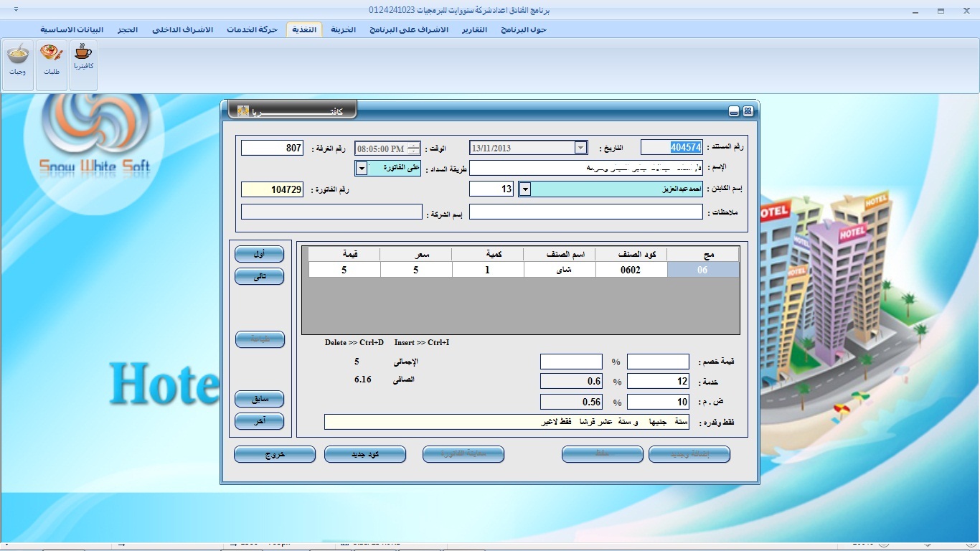Minimize the Cafeteria dialog window
This screenshot has height=551, width=980.
(734, 111)
